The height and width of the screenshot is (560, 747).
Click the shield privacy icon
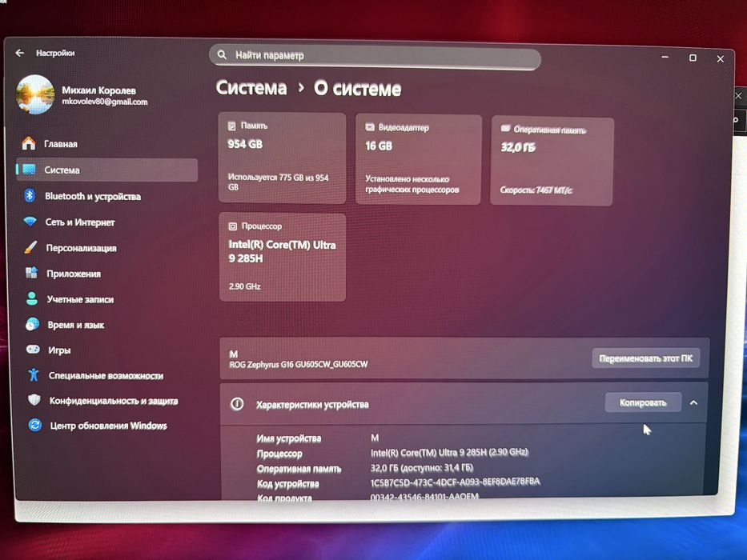pos(34,400)
